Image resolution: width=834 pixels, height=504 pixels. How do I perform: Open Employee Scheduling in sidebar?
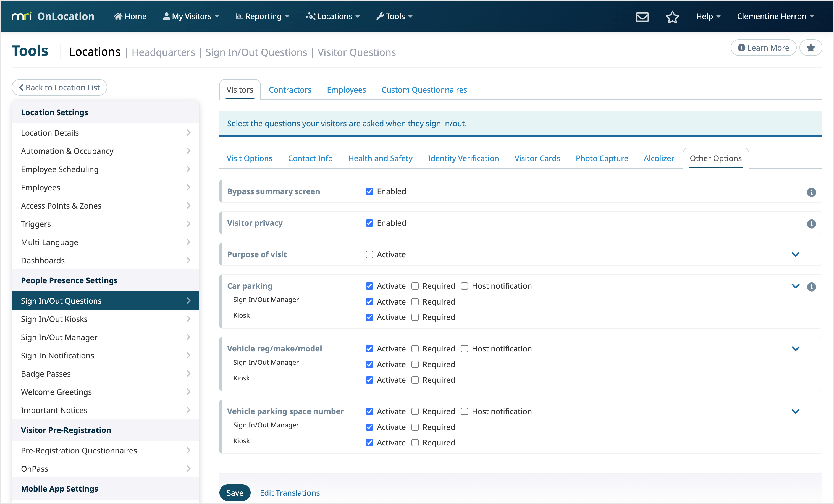pyautogui.click(x=105, y=169)
